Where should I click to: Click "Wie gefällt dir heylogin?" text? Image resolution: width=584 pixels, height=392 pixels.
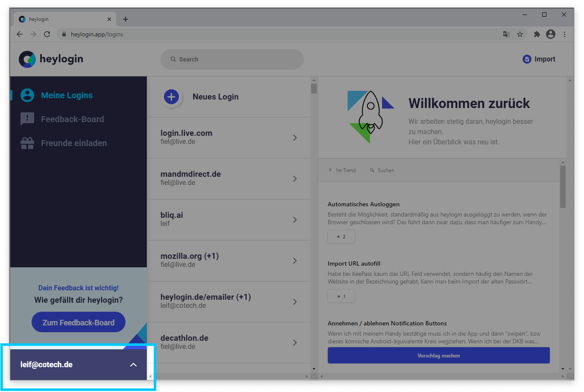(79, 300)
